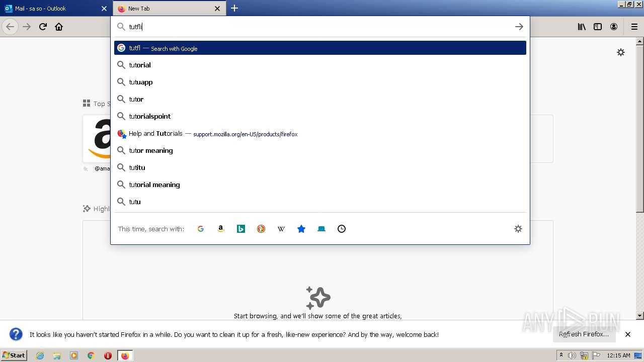Click the Back navigation arrow

[10, 27]
